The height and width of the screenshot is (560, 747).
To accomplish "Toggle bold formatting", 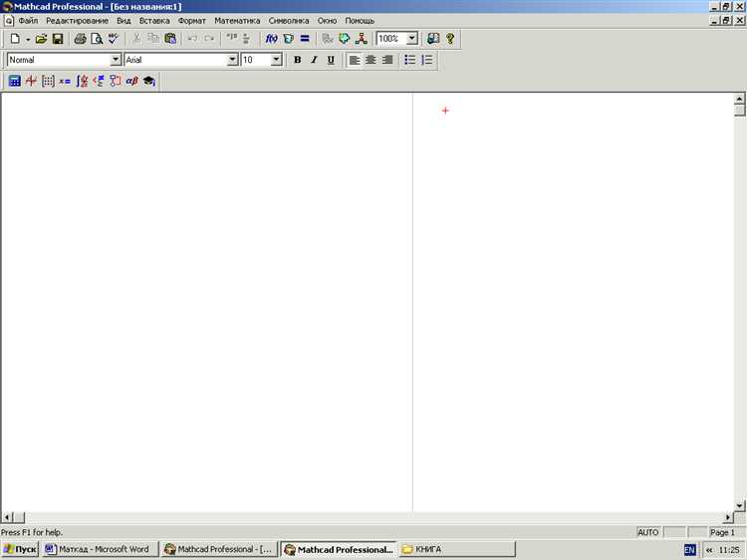I will (x=297, y=60).
